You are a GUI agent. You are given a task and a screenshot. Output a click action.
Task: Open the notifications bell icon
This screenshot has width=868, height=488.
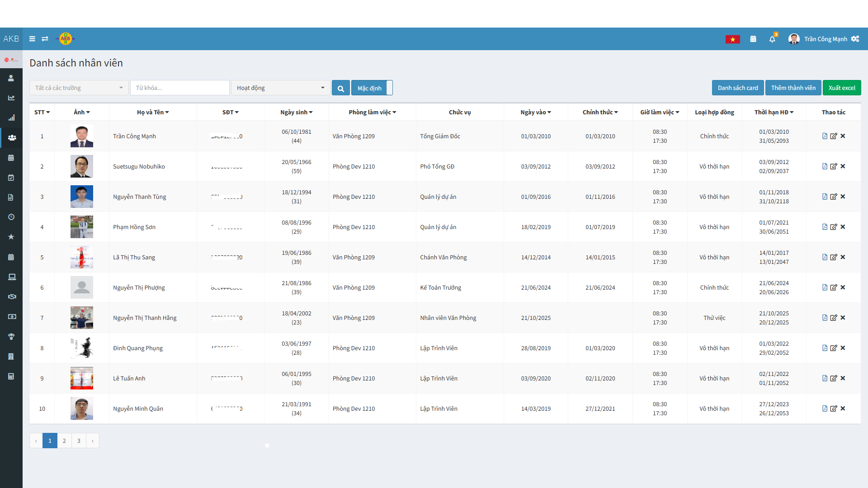point(772,39)
